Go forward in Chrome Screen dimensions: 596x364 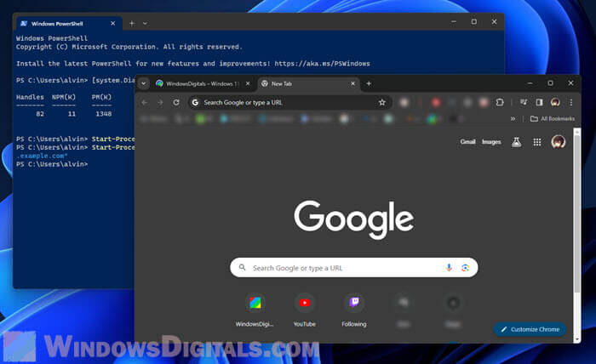[x=160, y=103]
